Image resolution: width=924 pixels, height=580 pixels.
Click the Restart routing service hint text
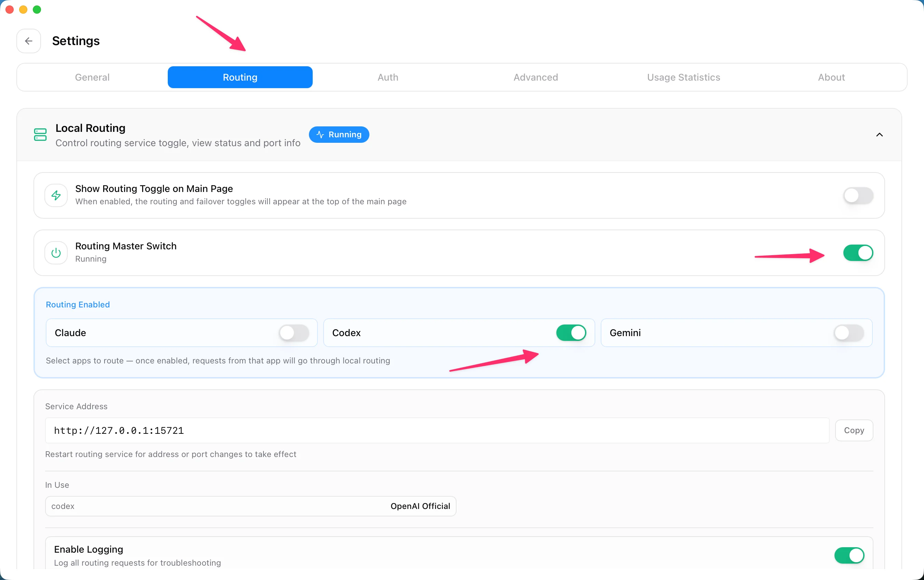pos(171,454)
